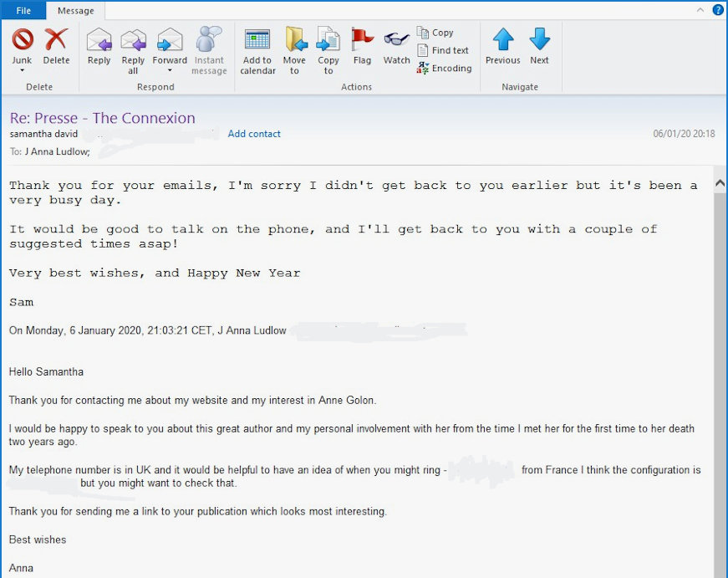Open the Move to folder option
The width and height of the screenshot is (728, 578).
(x=295, y=40)
